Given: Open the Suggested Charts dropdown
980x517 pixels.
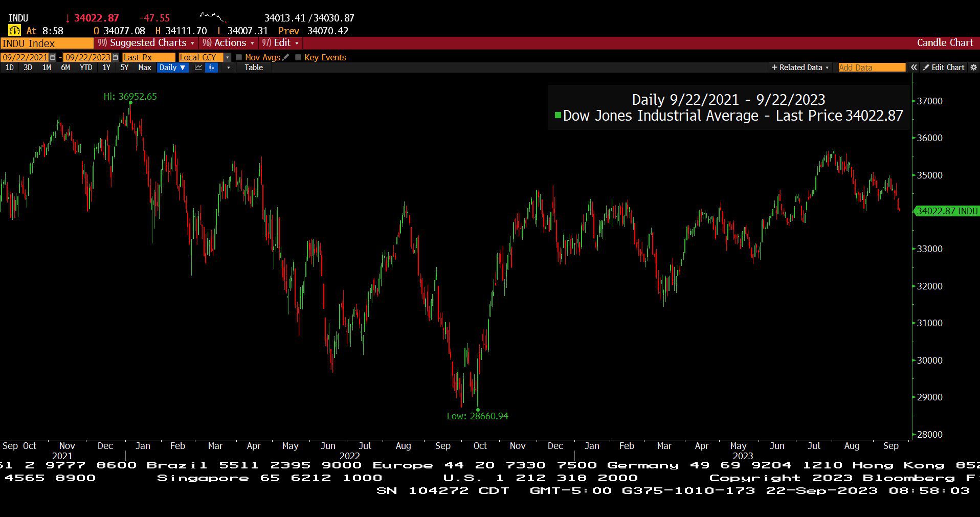Looking at the screenshot, I should [146, 43].
